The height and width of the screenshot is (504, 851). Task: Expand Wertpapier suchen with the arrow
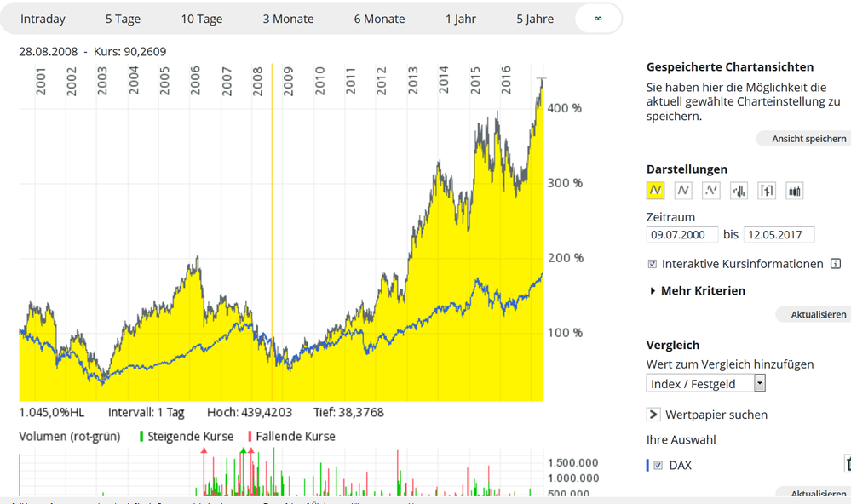[x=653, y=415]
